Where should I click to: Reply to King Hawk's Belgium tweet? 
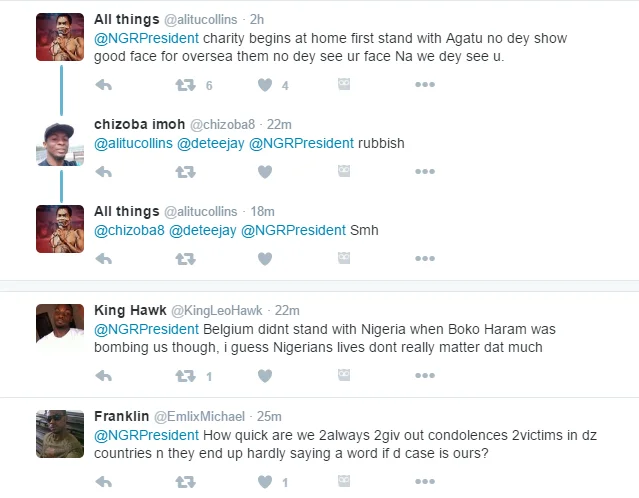coord(103,377)
